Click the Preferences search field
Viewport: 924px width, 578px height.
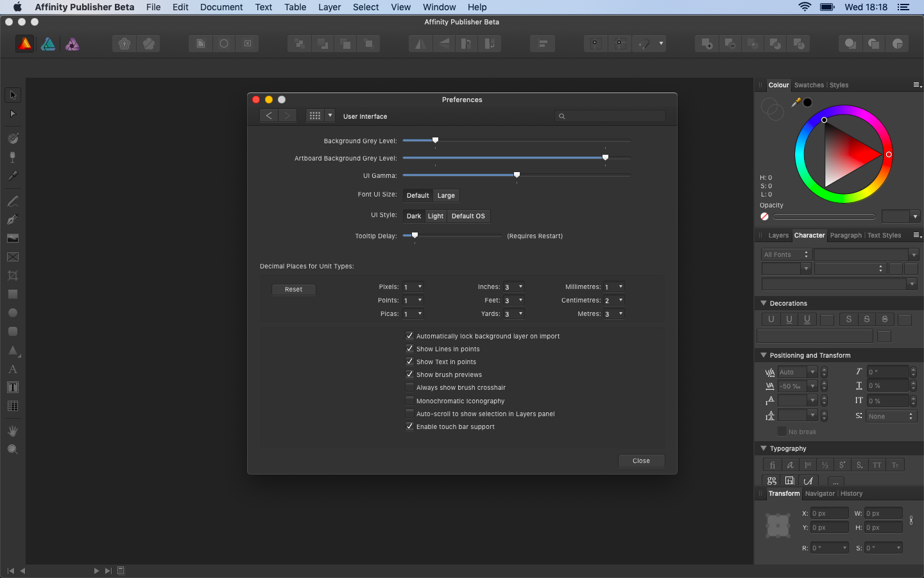[x=610, y=116]
